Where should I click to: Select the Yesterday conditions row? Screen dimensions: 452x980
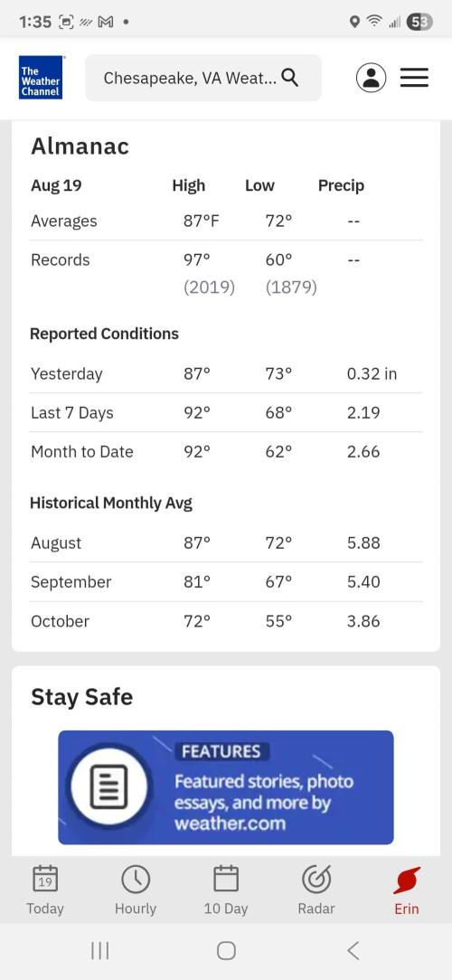pos(226,373)
